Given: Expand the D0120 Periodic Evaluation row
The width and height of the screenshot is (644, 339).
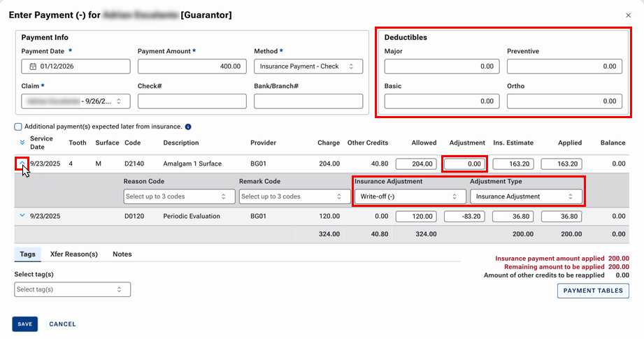Looking at the screenshot, I should (x=22, y=216).
